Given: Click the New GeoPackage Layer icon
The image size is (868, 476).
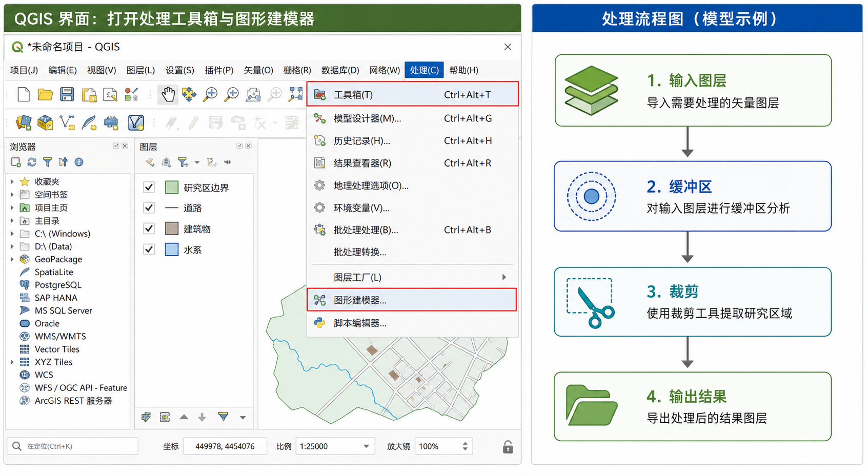Looking at the screenshot, I should (x=45, y=122).
